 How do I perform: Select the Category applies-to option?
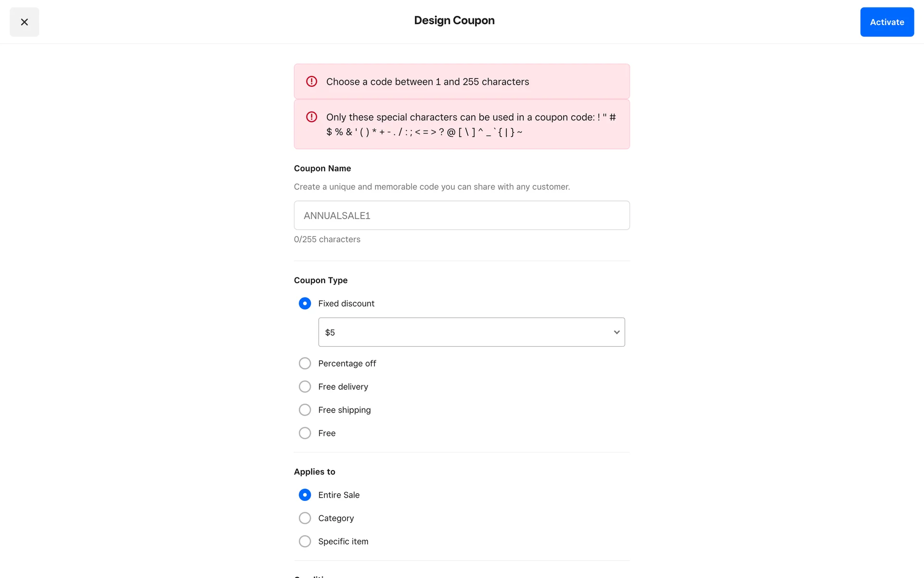click(305, 518)
